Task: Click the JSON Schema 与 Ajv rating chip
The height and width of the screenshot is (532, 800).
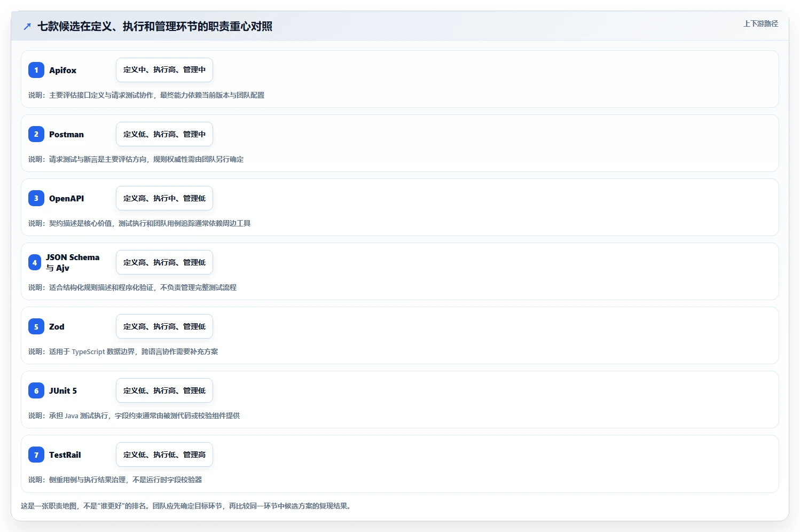Action: tap(164, 262)
